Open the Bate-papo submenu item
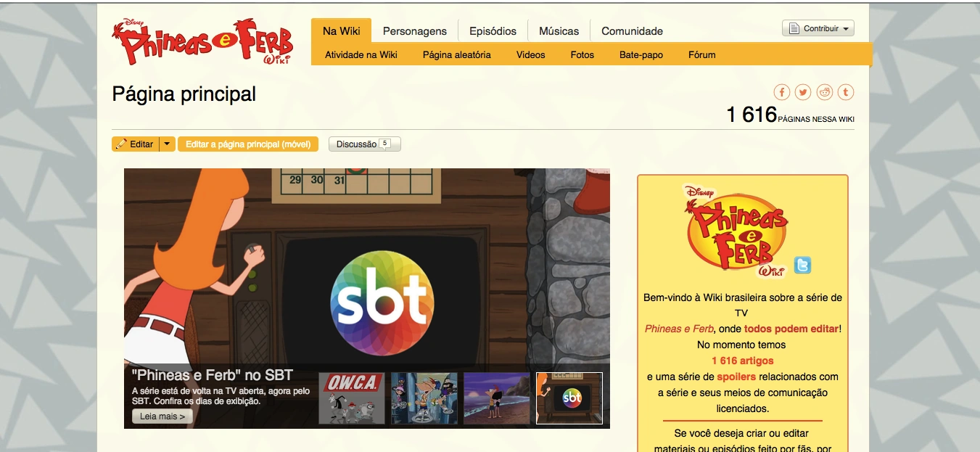 [641, 54]
